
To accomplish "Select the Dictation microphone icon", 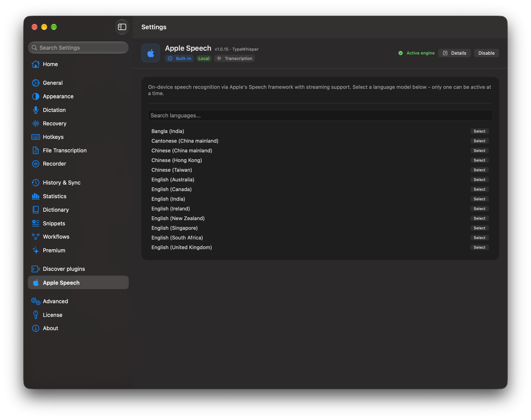I will (x=36, y=110).
